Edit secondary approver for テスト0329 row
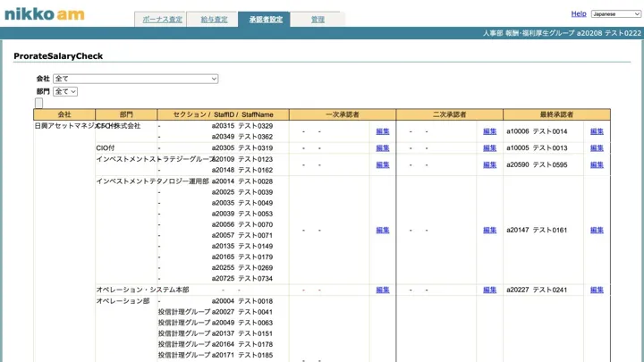 click(489, 131)
